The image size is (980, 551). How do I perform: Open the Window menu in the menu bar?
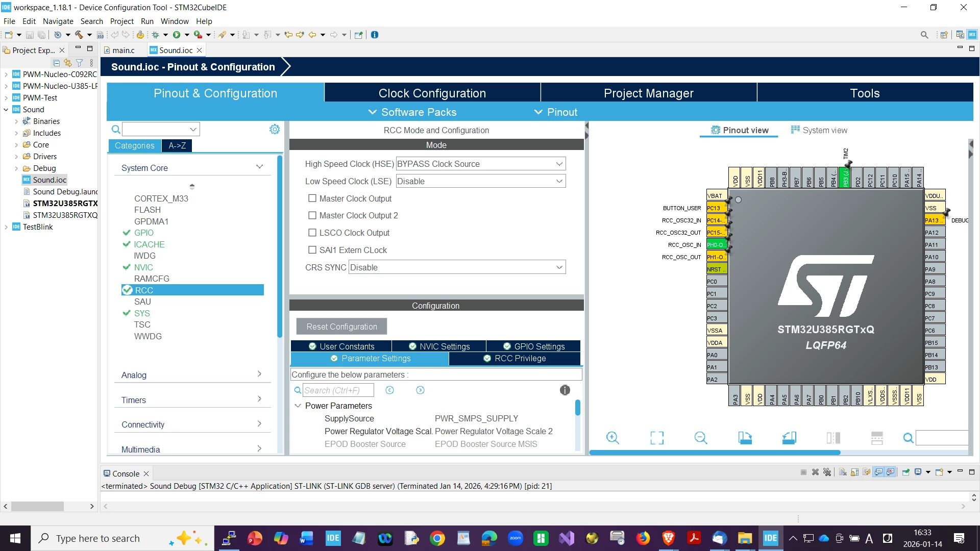tap(175, 21)
